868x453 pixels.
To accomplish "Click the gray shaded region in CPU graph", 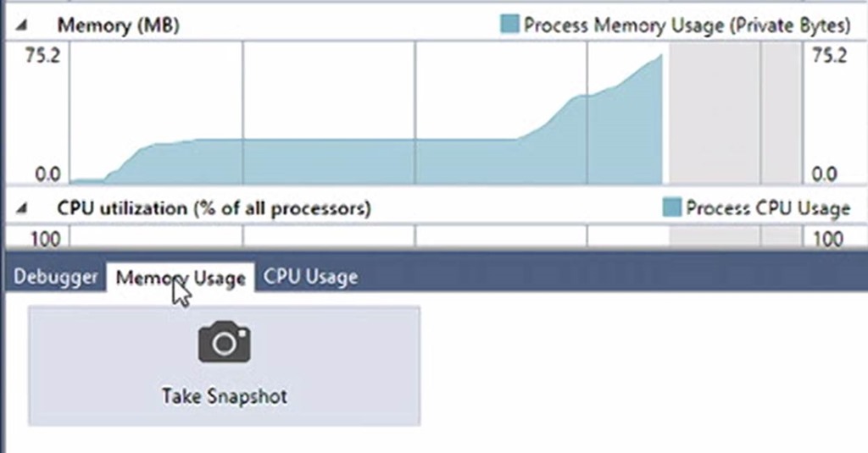I will (x=735, y=236).
